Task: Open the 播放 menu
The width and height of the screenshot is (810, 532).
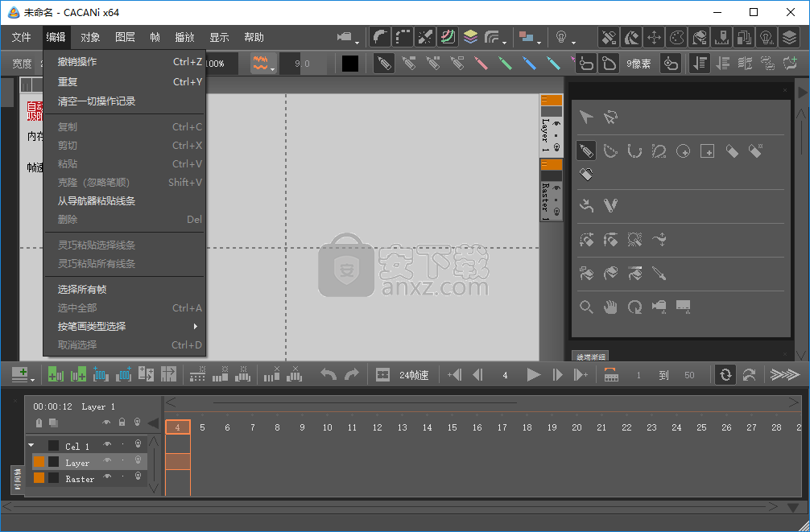Action: tap(184, 37)
